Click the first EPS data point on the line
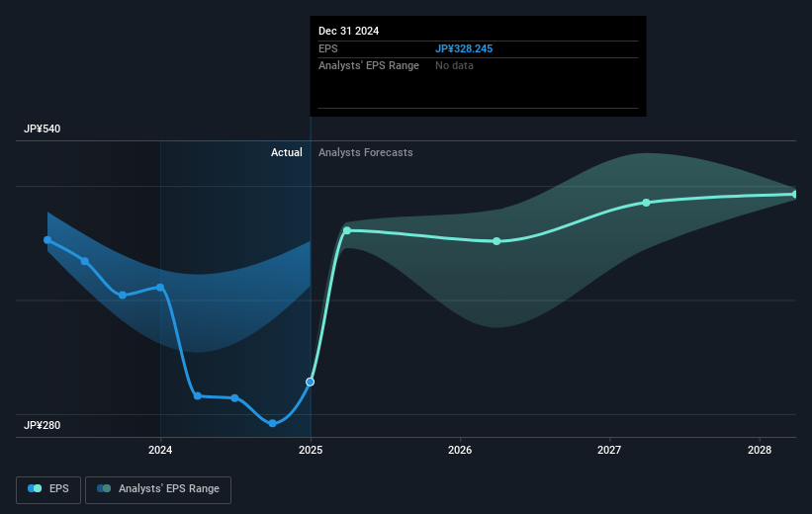Image resolution: width=812 pixels, height=514 pixels. (47, 240)
